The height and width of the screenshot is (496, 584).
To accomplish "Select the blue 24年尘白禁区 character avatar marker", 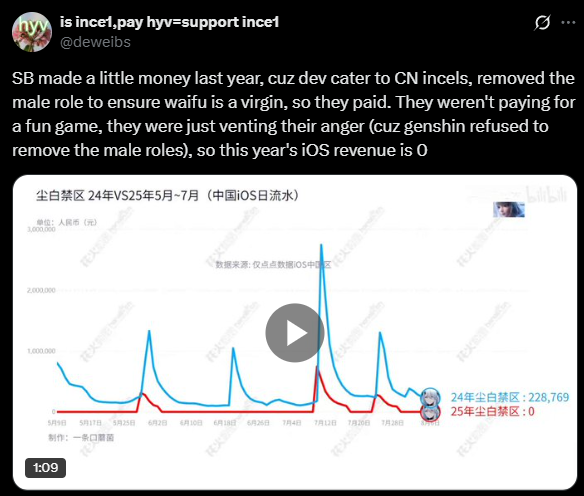I will pos(430,397).
